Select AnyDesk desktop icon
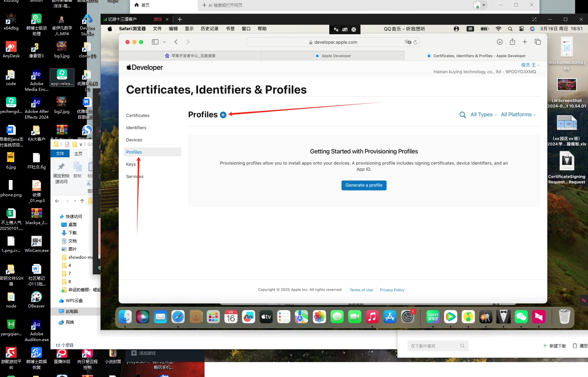588x377 pixels. (11, 50)
